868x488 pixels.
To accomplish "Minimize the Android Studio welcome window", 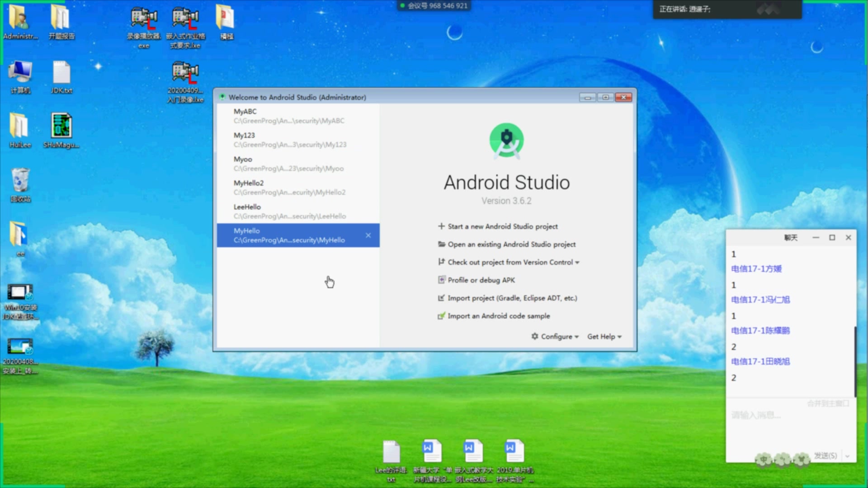I will coord(587,97).
